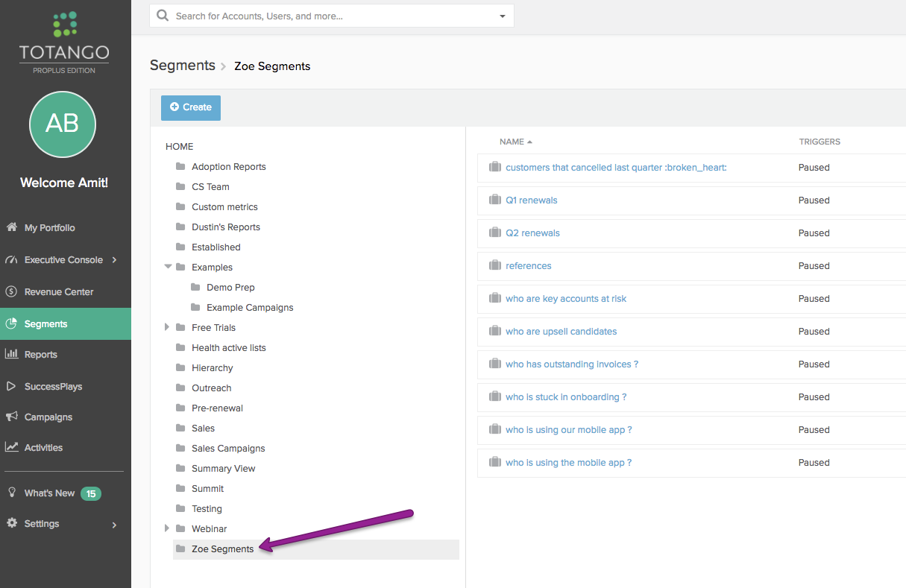Open customers that cancelled last quarter segment
Image resolution: width=906 pixels, height=588 pixels.
coord(616,168)
